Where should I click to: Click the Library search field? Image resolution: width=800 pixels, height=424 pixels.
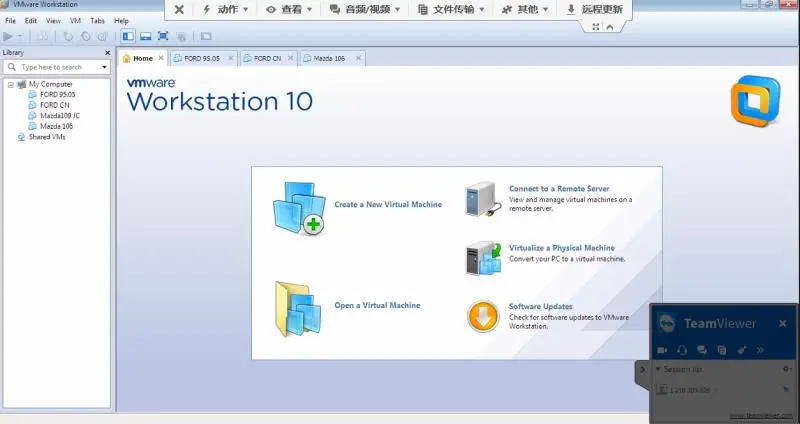click(56, 67)
